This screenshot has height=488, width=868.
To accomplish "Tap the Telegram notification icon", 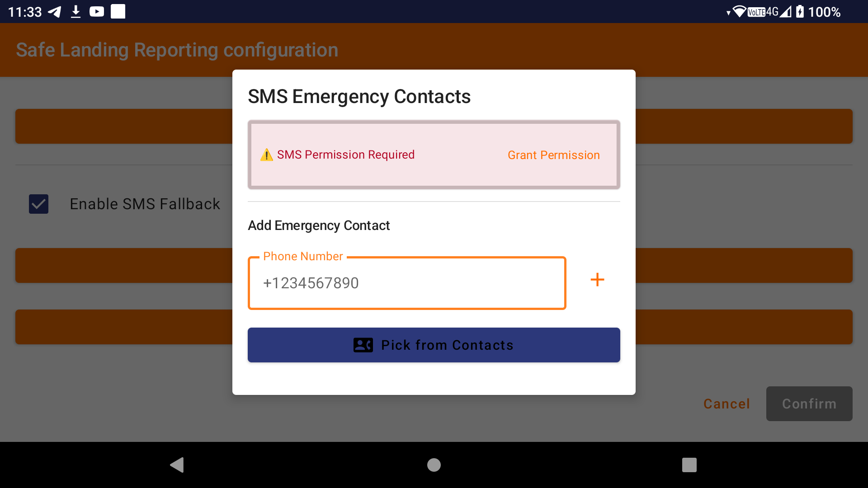I will (x=55, y=12).
